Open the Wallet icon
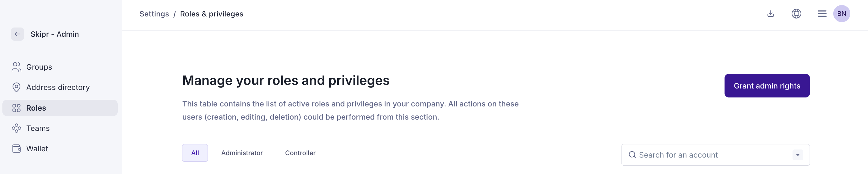 point(16,148)
